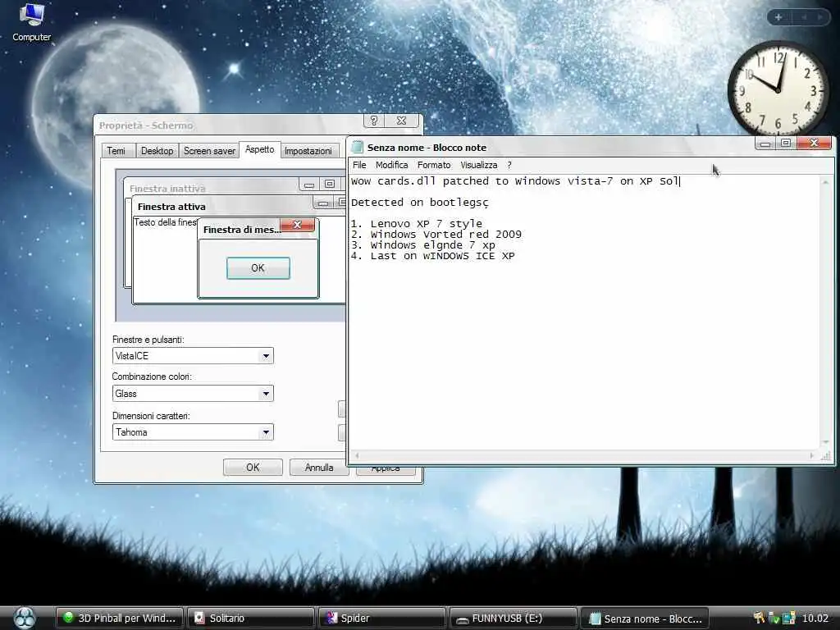Click the first line 'Wow cards.dll patched...'

515,181
